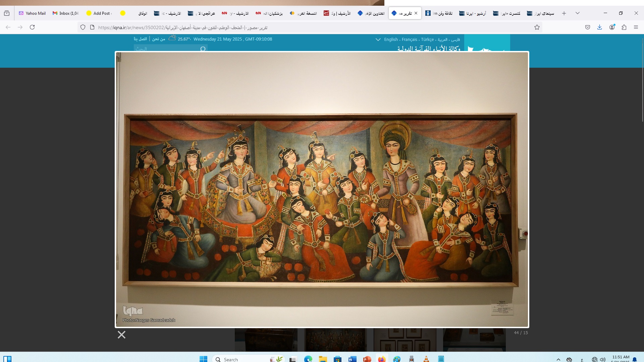
Task: Switch to the الوفاق tab
Action: [133, 13]
